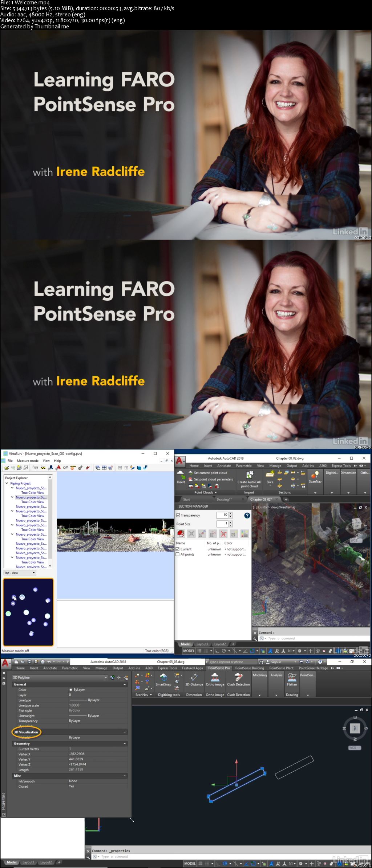Uncheck the Current section checkbox
This screenshot has width=372, height=868.
[178, 549]
